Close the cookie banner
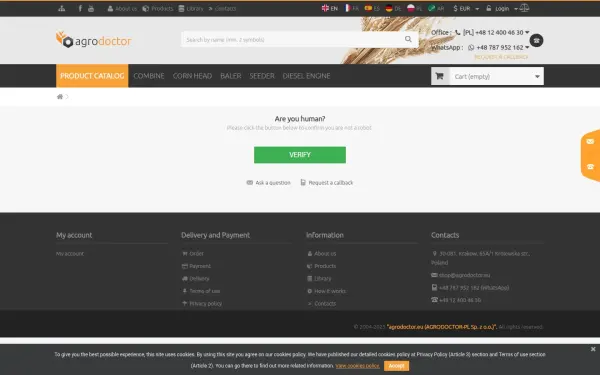This screenshot has height=375, width=600. tap(593, 349)
